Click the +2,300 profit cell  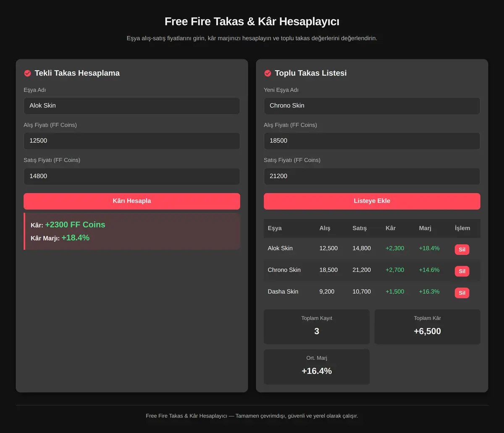[x=395, y=248]
